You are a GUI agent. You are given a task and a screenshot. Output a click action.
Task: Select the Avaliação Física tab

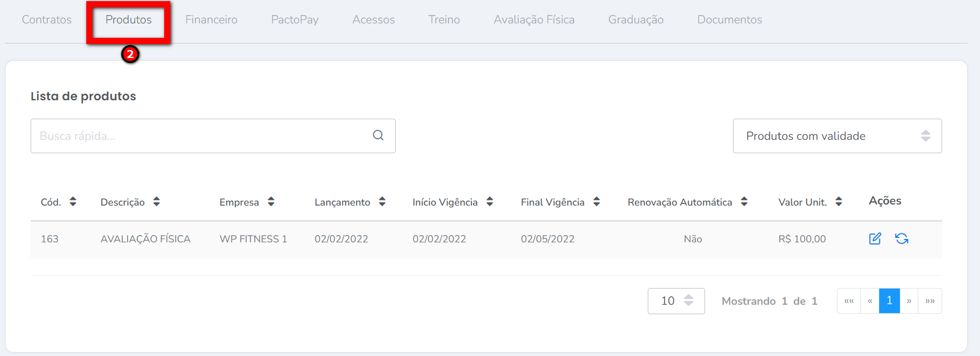(x=534, y=19)
